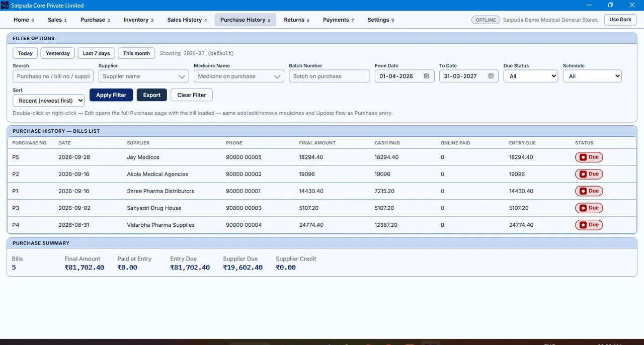
Task: Click Supplier Due total ₹19,602.40
Action: pyautogui.click(x=243, y=268)
